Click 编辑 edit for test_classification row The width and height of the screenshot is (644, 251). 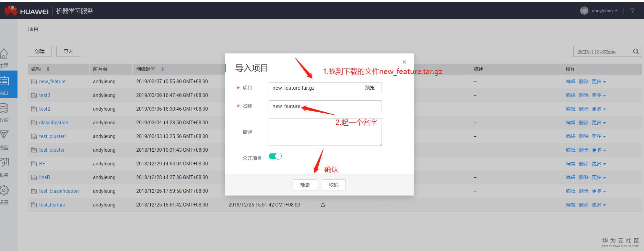[571, 191]
